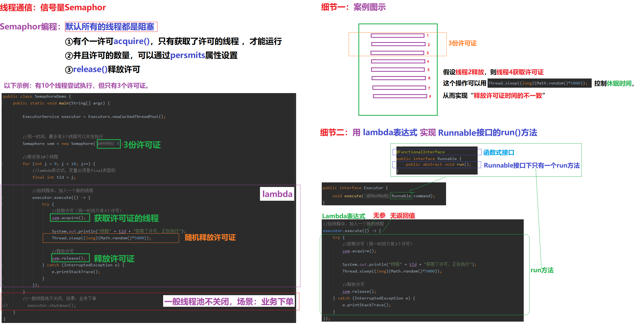This screenshot has height=327, width=644.
Task: Click the boxed Runnable parameter type
Action: coord(401,196)
